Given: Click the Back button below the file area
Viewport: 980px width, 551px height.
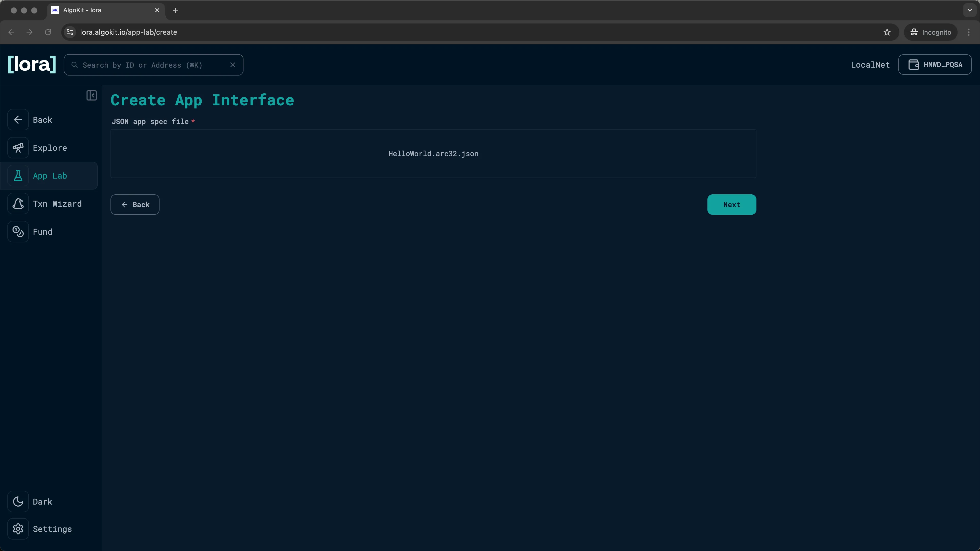Looking at the screenshot, I should click(135, 204).
